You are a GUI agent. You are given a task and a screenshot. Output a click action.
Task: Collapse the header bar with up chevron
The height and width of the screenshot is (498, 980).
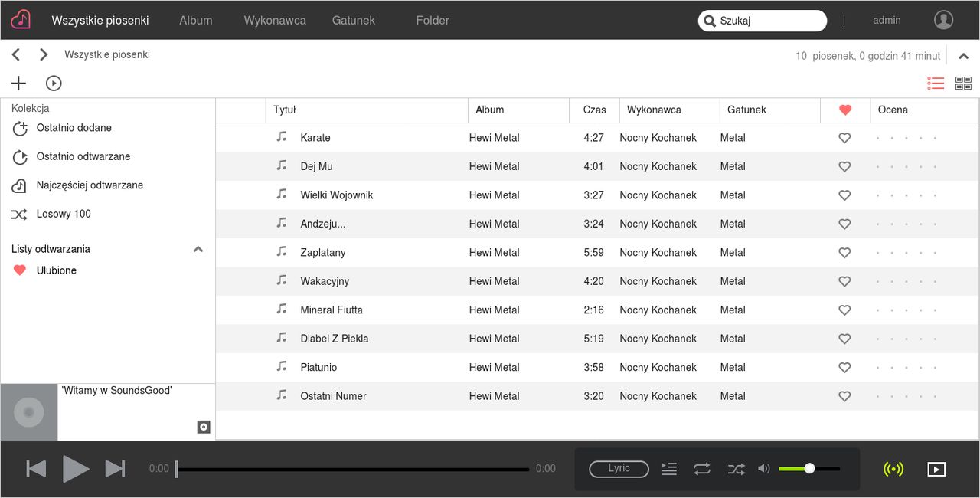coord(963,55)
